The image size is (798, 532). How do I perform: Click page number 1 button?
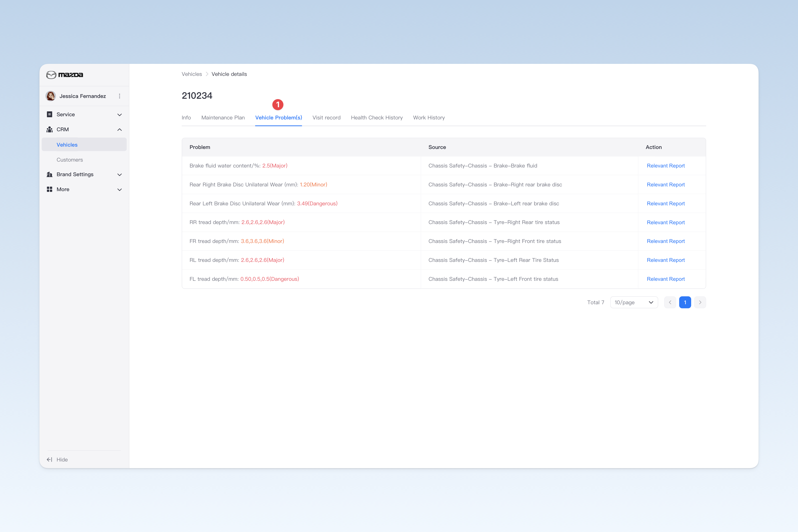click(x=685, y=302)
